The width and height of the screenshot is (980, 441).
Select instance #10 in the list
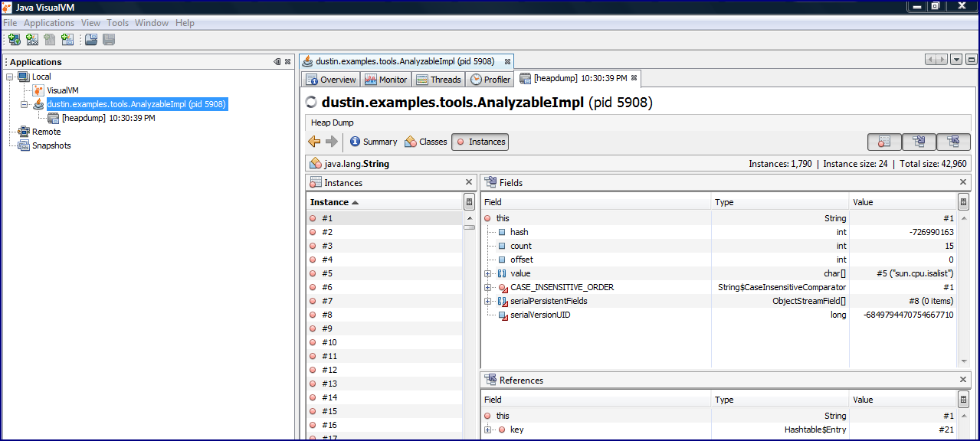(x=384, y=342)
